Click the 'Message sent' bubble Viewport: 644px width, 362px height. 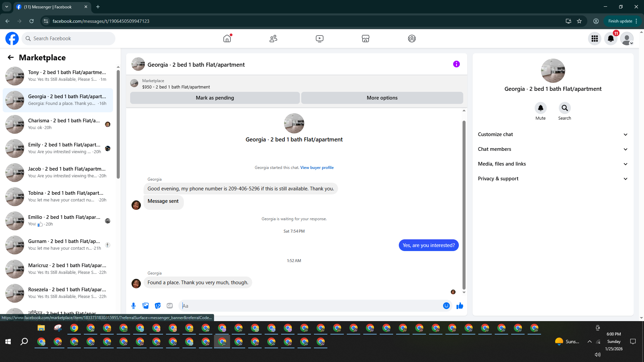[x=163, y=202]
